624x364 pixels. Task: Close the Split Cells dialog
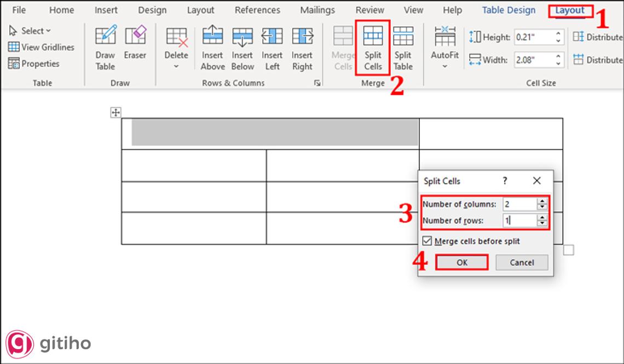pyautogui.click(x=536, y=181)
